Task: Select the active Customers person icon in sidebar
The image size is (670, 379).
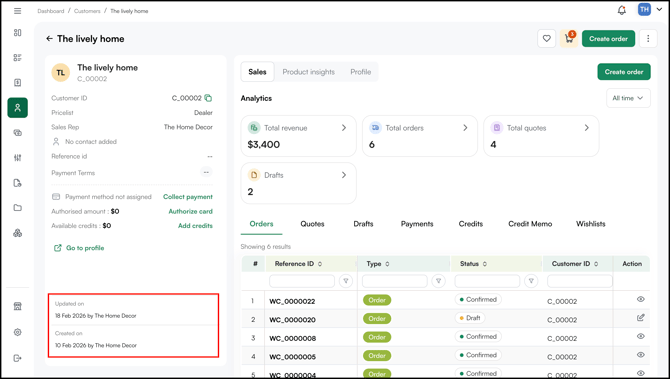Action: point(18,108)
